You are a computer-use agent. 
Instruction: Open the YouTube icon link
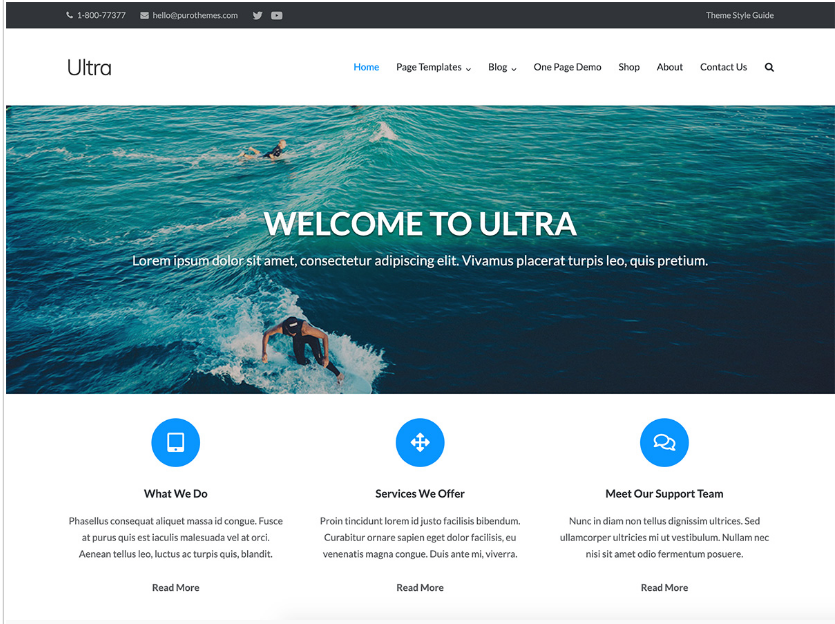(277, 15)
